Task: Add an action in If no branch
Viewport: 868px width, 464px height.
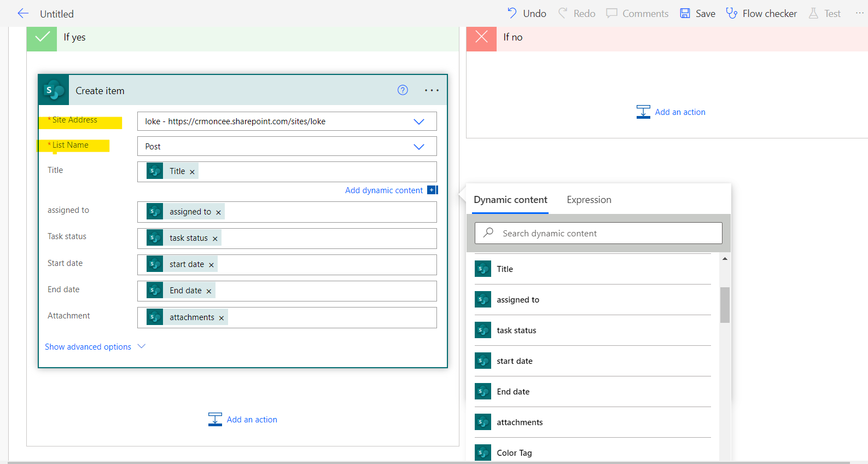Action: [x=671, y=112]
